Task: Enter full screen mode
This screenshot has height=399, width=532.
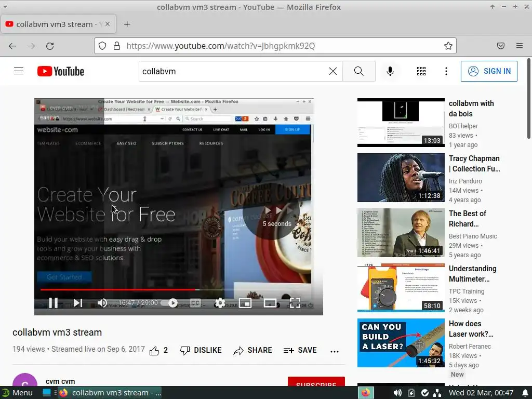Action: (x=295, y=303)
